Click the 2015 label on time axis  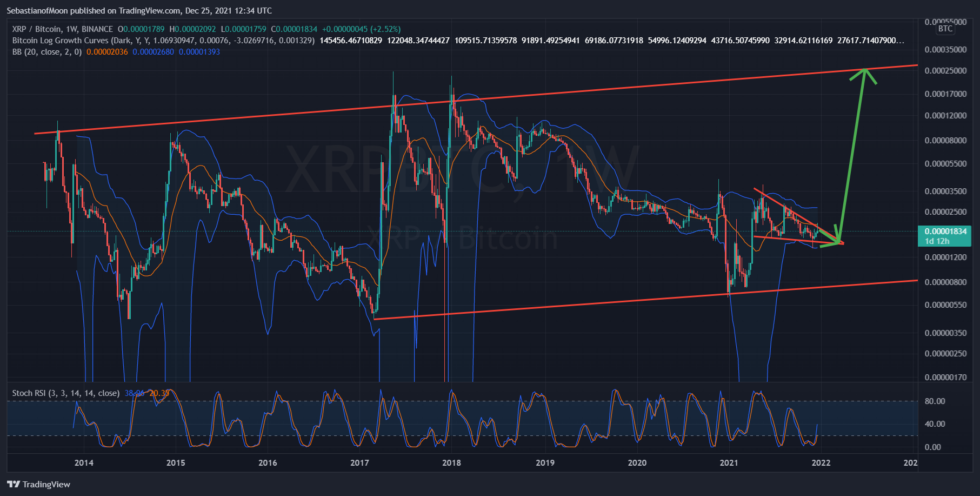click(176, 462)
